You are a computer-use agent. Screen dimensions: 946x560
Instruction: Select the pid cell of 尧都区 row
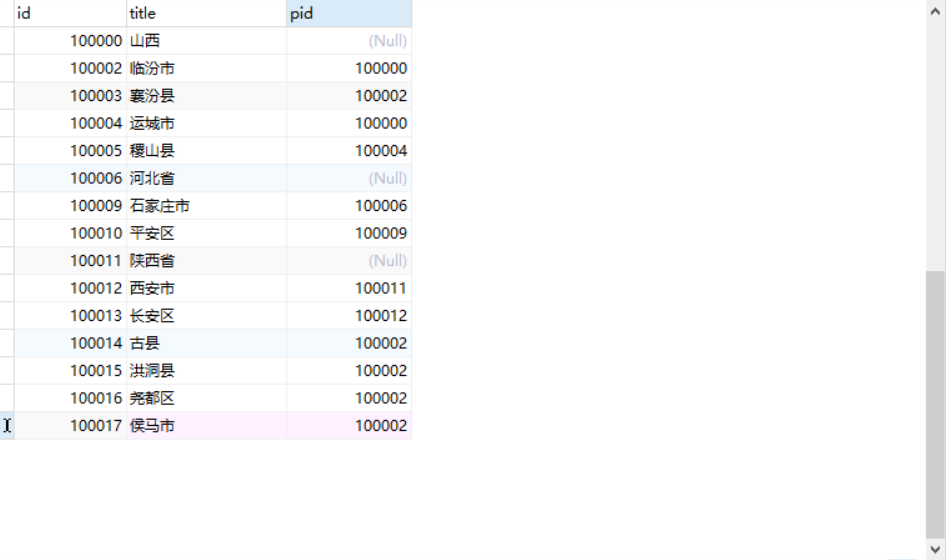[x=349, y=398]
